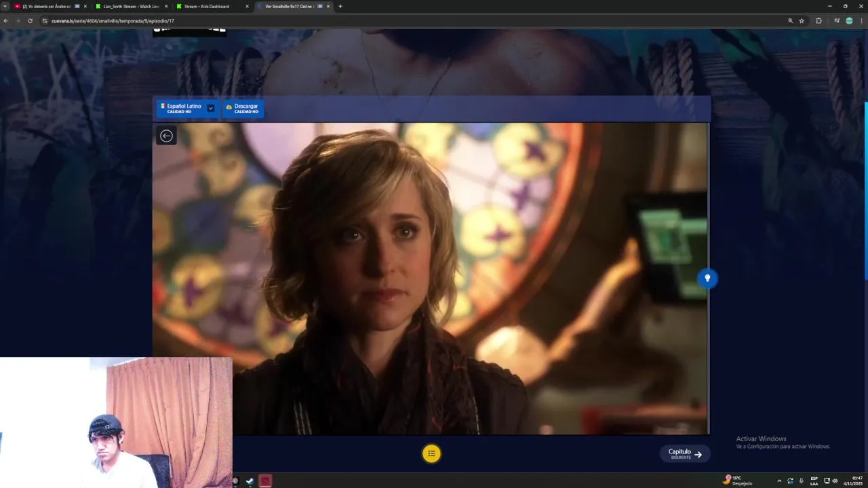Close the Lian_Sorth Stream tab
This screenshot has width=868, height=488.
[166, 6]
